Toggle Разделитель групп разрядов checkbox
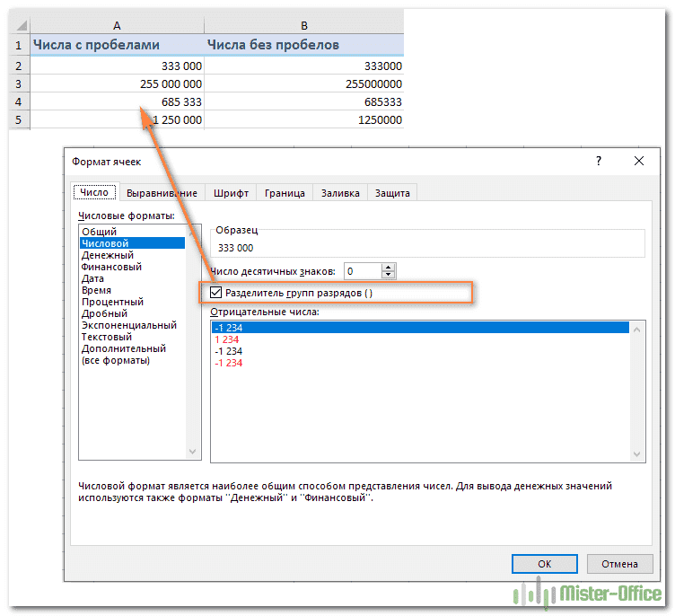 (215, 293)
